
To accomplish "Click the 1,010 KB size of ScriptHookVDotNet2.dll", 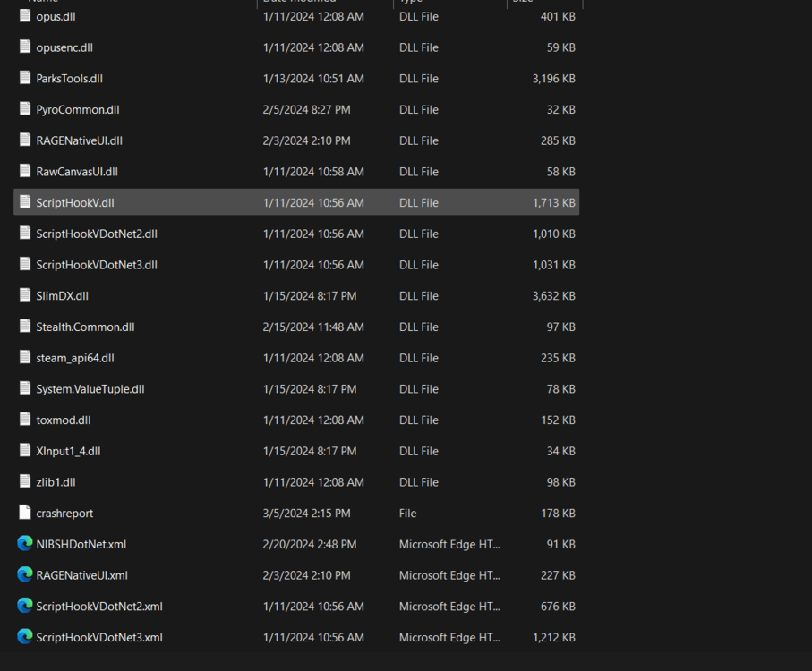I will (x=553, y=234).
